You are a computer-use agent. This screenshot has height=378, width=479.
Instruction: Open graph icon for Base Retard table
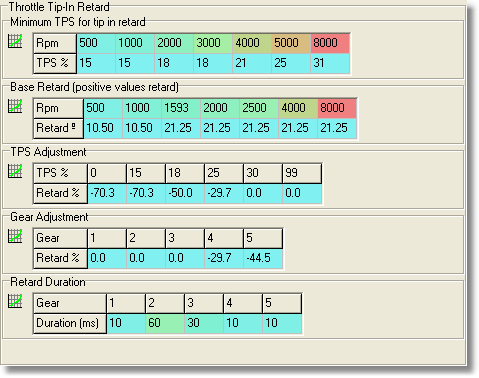pos(15,106)
